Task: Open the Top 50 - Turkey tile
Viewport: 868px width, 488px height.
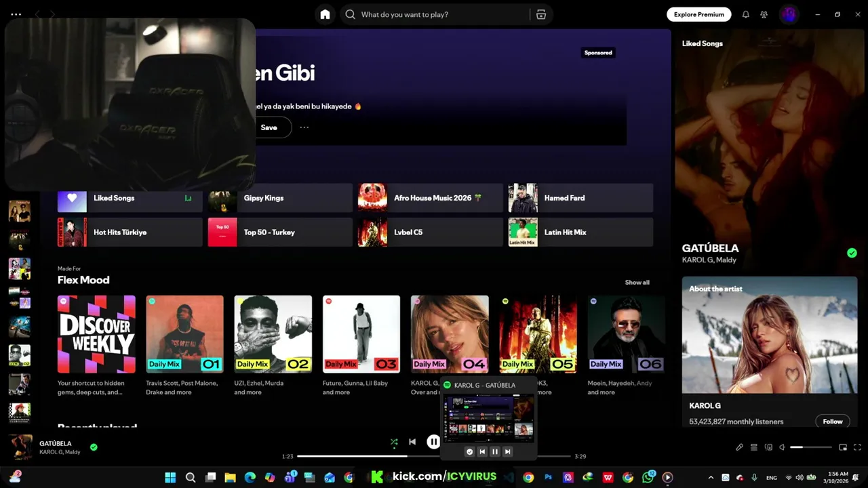Action: click(280, 232)
